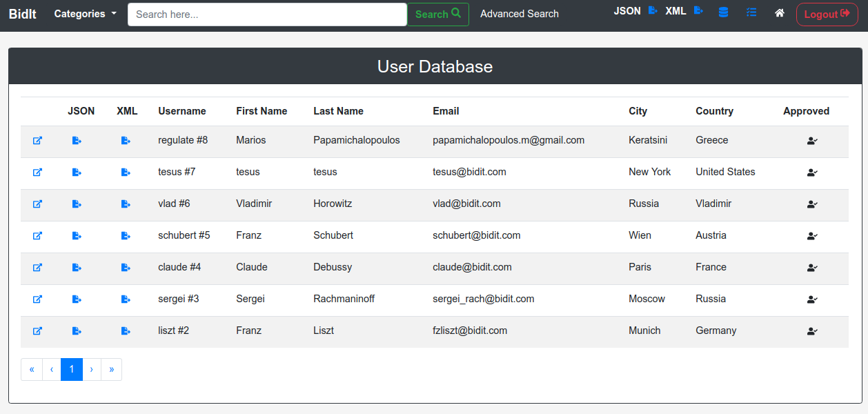Export claude #4 as JSON
Screen dimensions: 868x414
coord(77,268)
